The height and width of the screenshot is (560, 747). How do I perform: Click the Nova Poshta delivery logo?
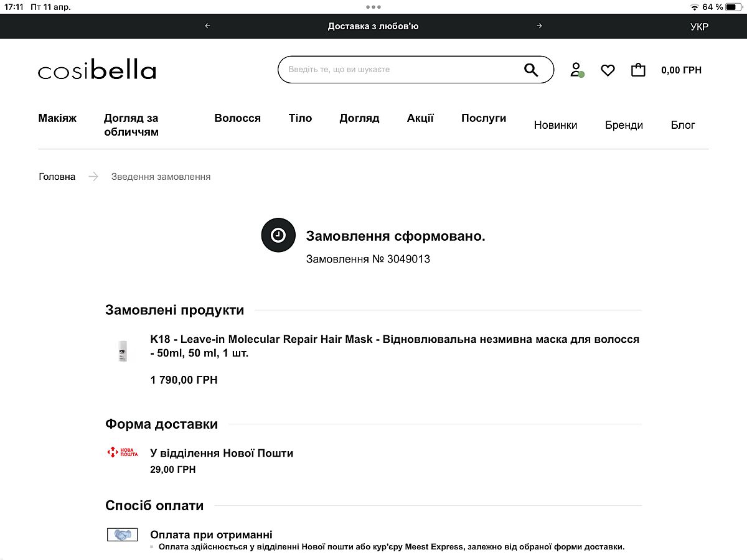[x=122, y=453]
